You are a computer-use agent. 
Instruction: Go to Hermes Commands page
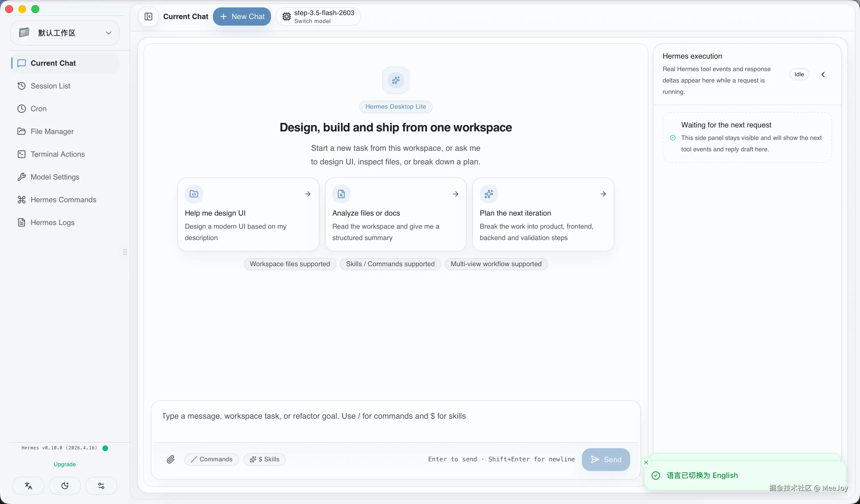click(x=63, y=200)
